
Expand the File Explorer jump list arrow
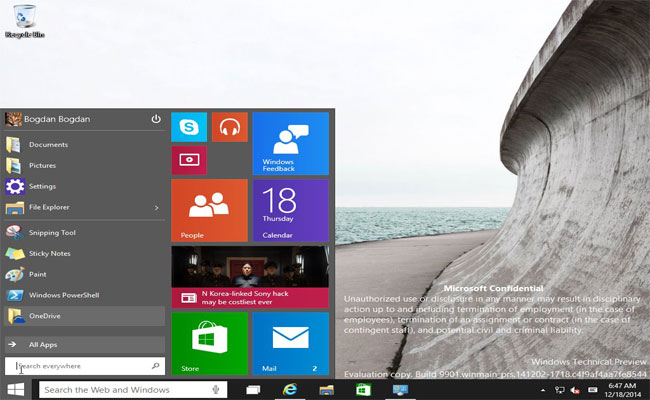tap(156, 208)
